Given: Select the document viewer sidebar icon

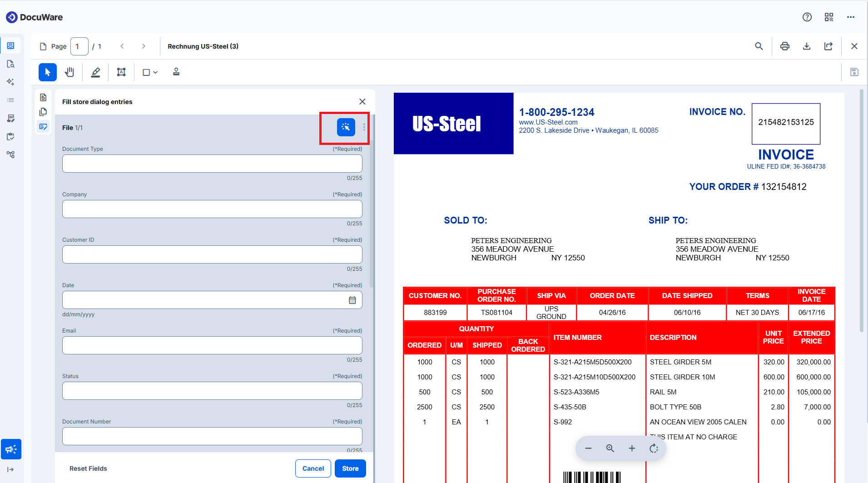Looking at the screenshot, I should coord(10,45).
